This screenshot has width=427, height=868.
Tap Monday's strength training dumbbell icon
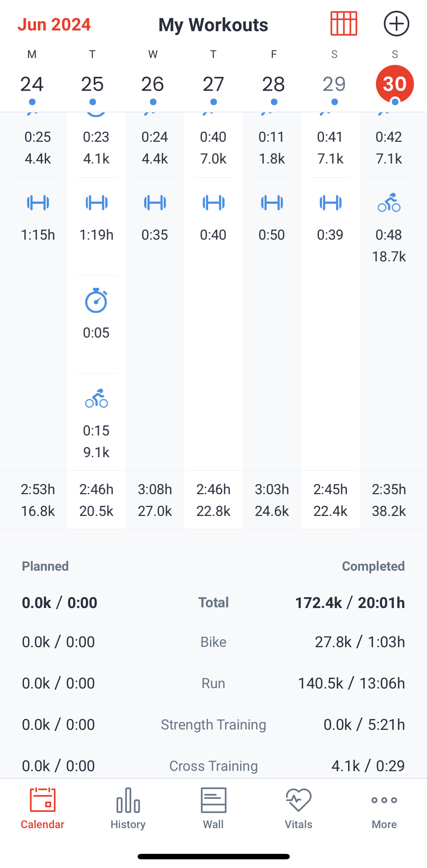coord(38,203)
